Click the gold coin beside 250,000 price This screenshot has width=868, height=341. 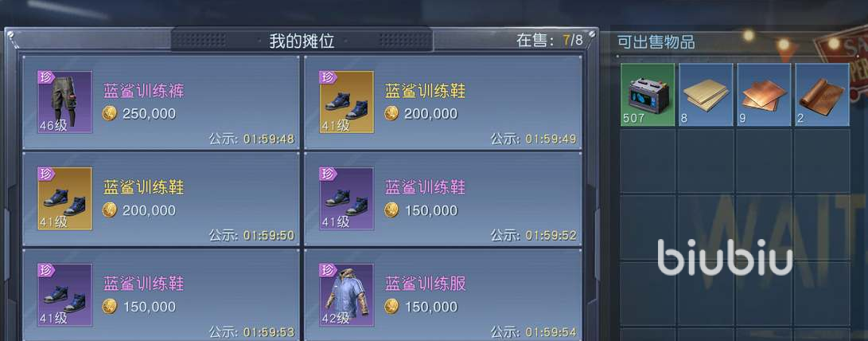110,114
